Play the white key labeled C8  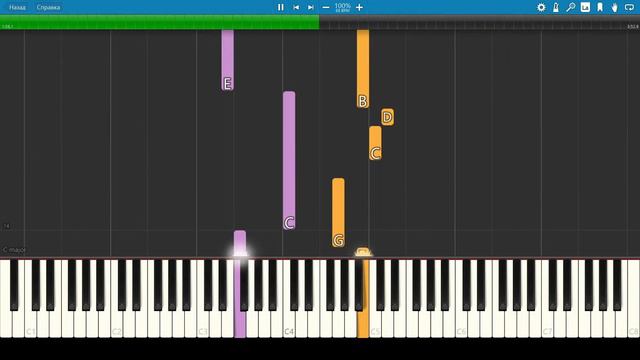coord(633,299)
